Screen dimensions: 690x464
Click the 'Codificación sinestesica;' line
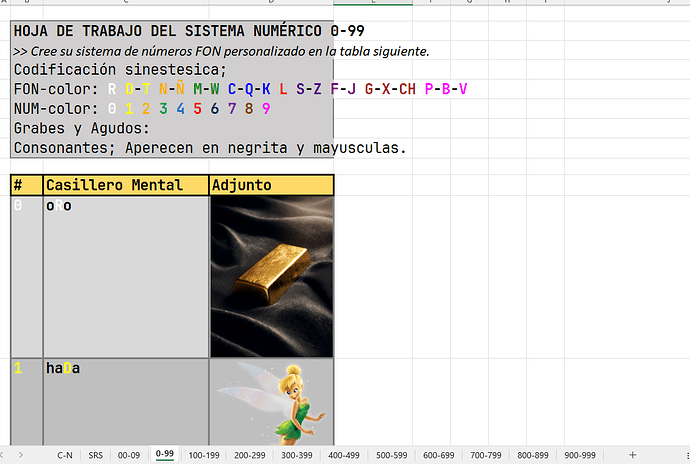click(120, 70)
